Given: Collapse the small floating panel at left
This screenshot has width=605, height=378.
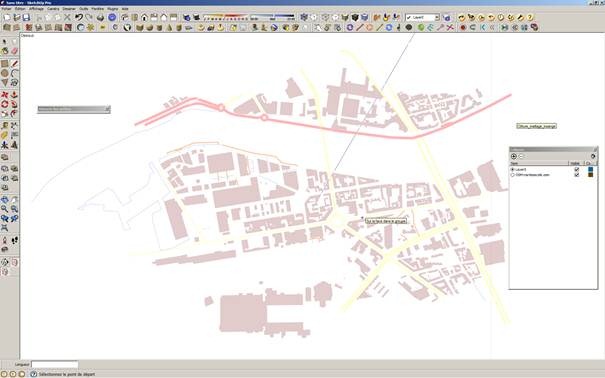Looking at the screenshot, I should click(x=108, y=109).
